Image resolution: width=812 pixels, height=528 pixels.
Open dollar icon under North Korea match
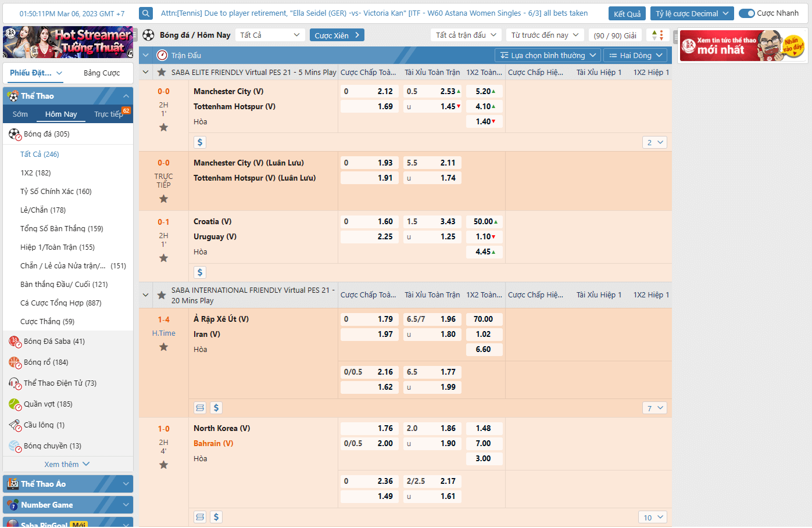point(216,517)
